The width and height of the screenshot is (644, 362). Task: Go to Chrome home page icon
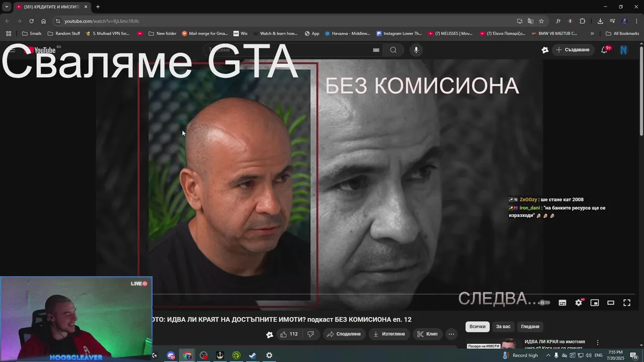(x=43, y=21)
